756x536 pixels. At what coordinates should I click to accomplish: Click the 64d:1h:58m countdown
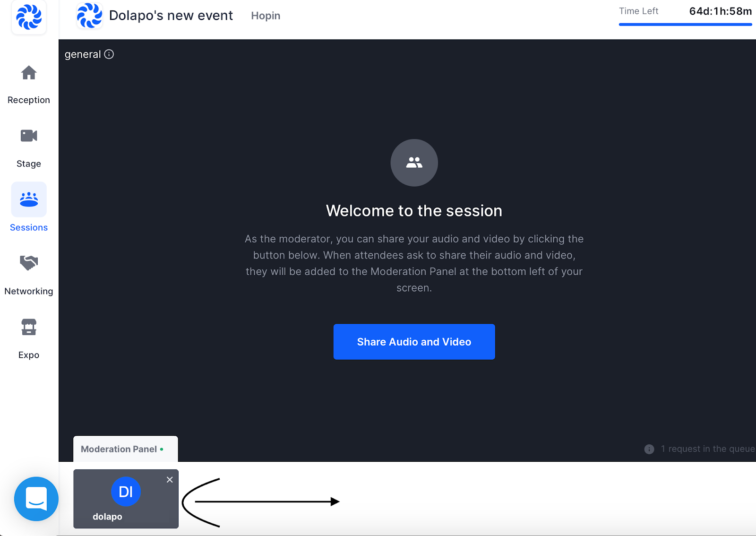click(x=720, y=11)
